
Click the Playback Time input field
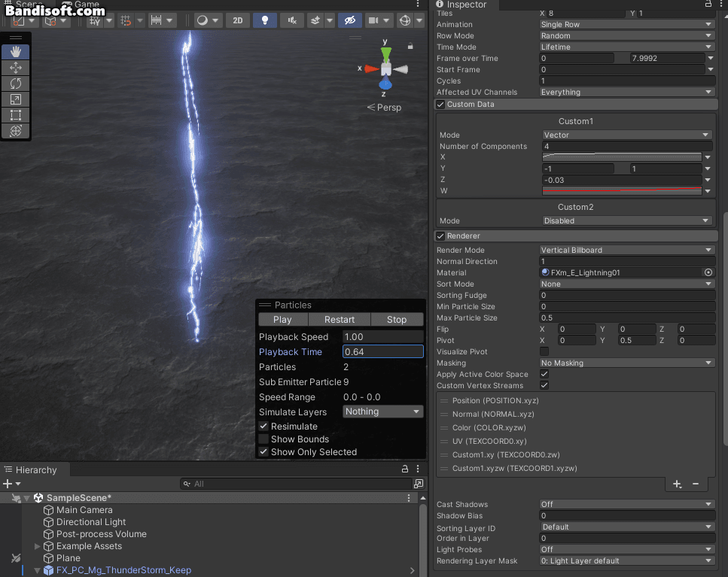(382, 351)
